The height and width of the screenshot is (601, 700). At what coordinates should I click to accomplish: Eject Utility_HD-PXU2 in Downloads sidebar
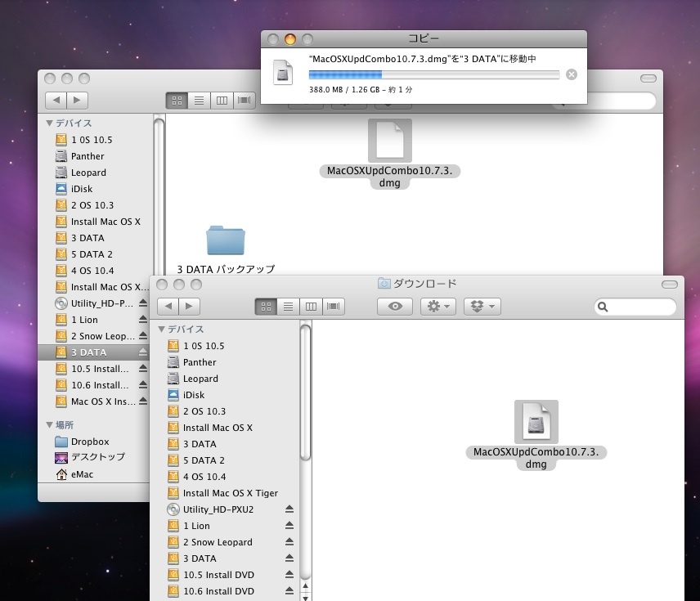point(289,509)
